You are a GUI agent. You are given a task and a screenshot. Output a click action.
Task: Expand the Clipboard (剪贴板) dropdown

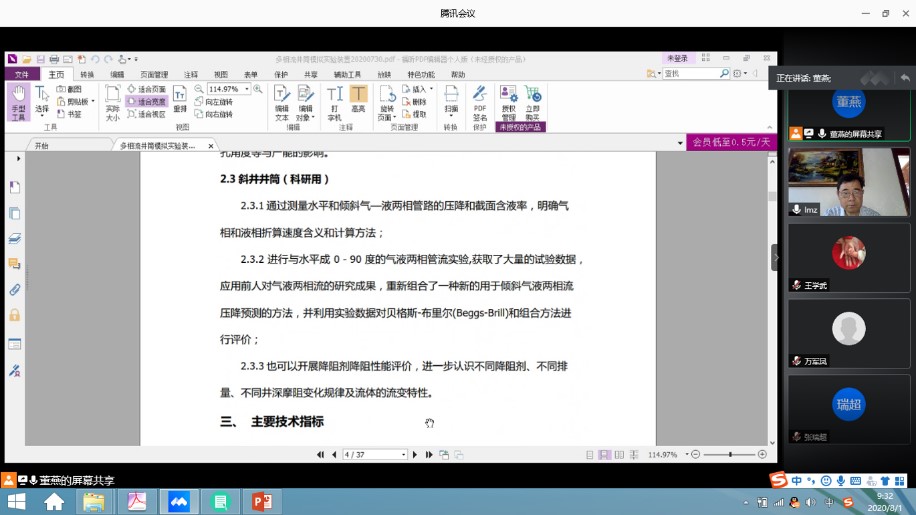pos(94,102)
